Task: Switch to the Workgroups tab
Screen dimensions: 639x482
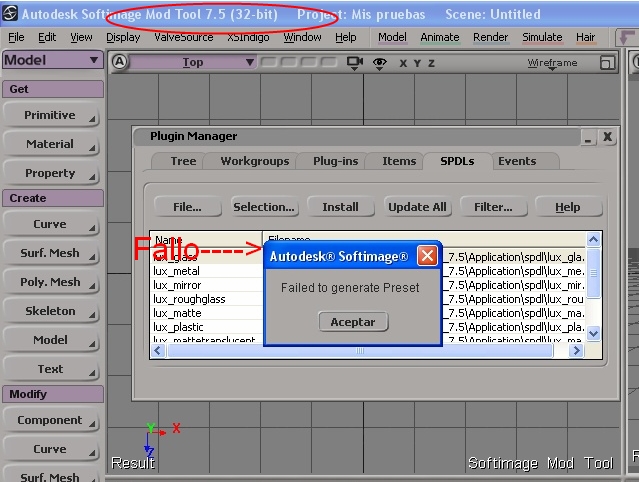Action: pyautogui.click(x=255, y=161)
